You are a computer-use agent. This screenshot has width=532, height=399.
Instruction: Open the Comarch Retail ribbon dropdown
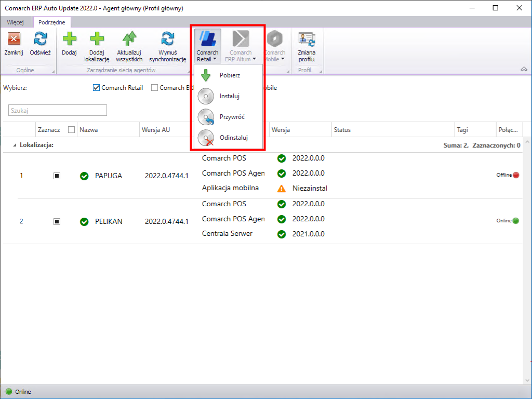tap(207, 46)
